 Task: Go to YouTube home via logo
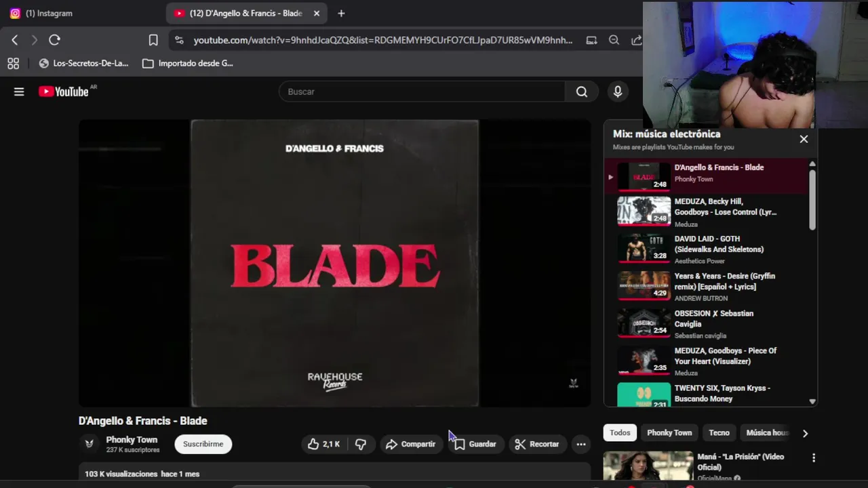tap(63, 91)
